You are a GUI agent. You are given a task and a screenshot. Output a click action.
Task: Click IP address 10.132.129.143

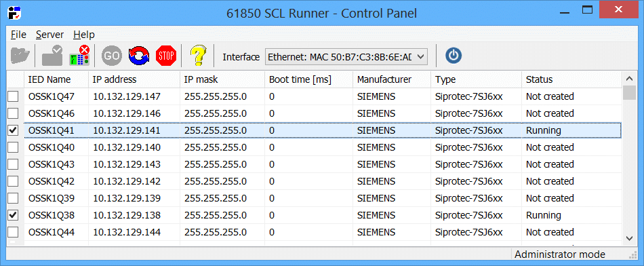[127, 164]
